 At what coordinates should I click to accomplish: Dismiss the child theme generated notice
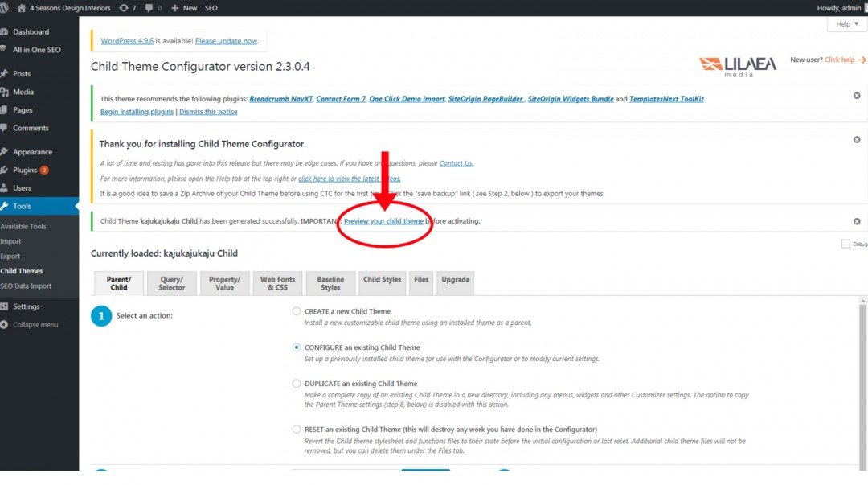point(857,221)
